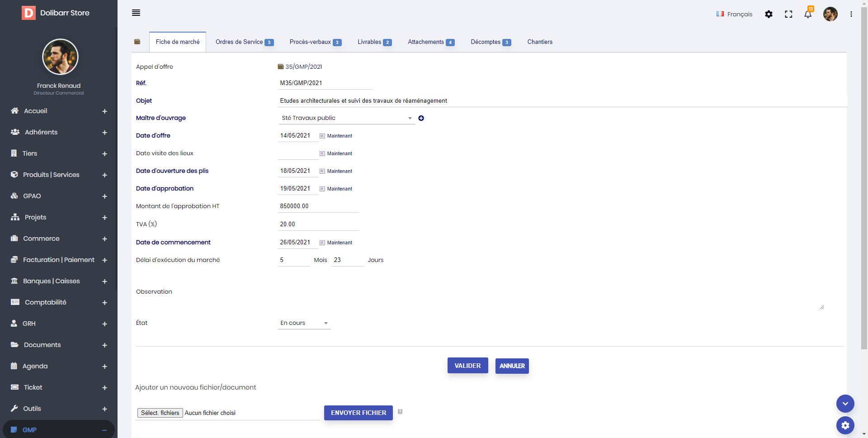Click the three-dot more options icon

[x=851, y=14]
